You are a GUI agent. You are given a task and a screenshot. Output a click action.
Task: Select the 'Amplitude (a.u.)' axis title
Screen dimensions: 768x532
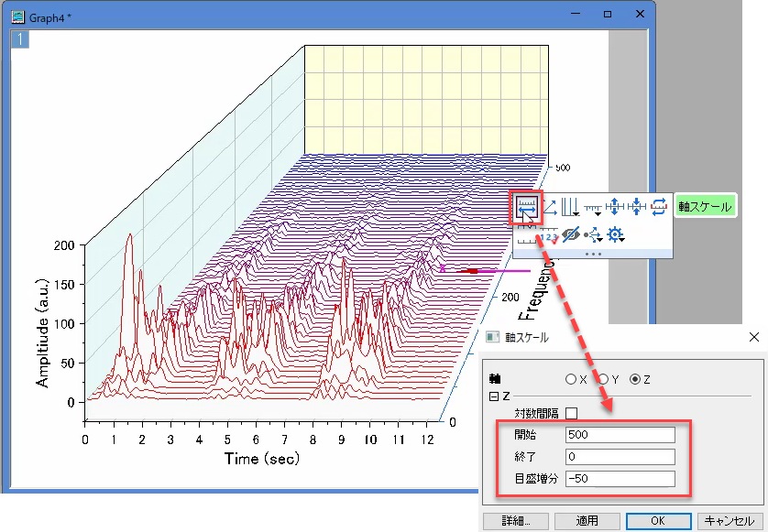tap(43, 333)
